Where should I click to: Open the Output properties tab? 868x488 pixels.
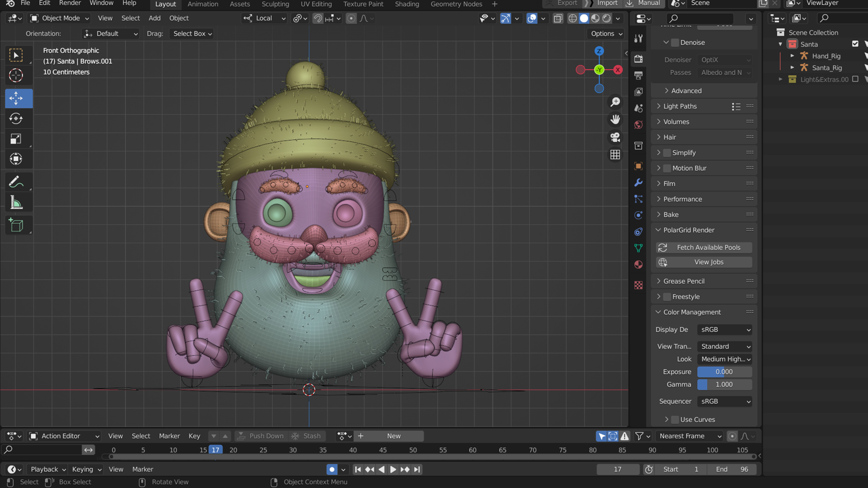[x=638, y=75]
